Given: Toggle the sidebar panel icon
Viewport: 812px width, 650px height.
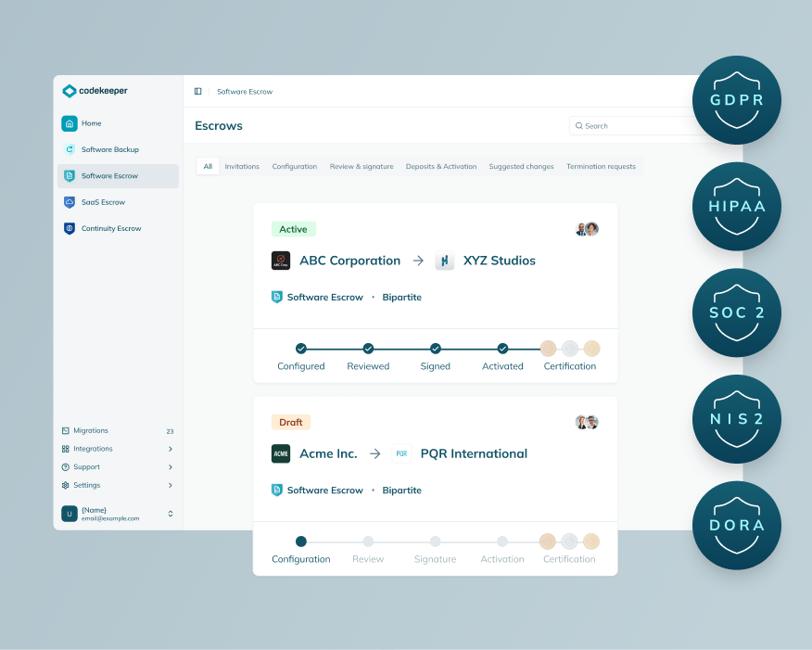Looking at the screenshot, I should pyautogui.click(x=197, y=91).
